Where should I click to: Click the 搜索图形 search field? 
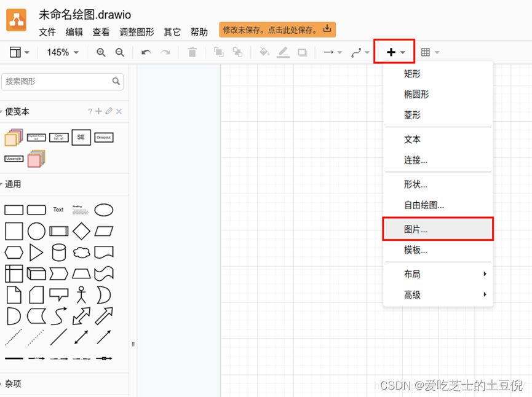click(x=62, y=81)
